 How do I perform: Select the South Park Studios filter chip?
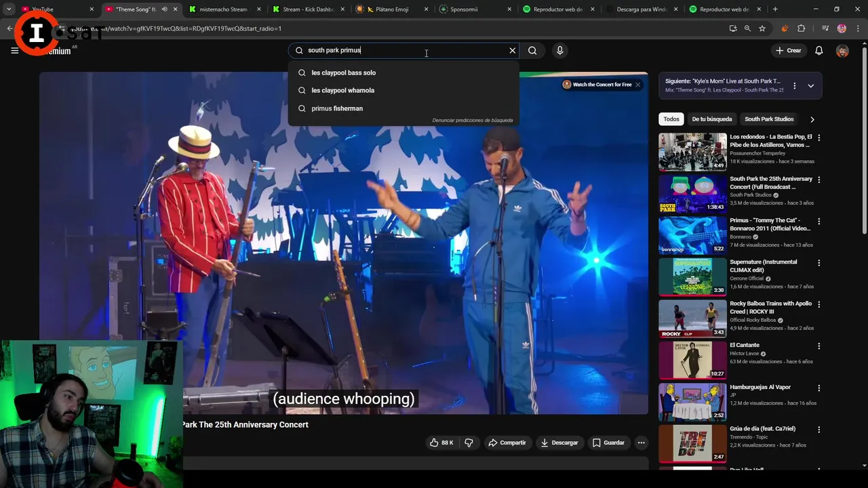[x=769, y=119]
